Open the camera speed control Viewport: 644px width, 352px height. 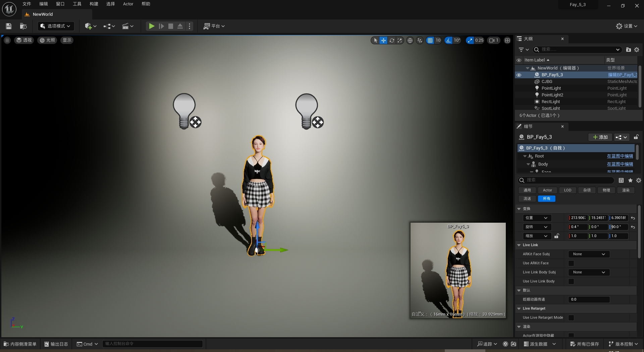[x=494, y=40]
